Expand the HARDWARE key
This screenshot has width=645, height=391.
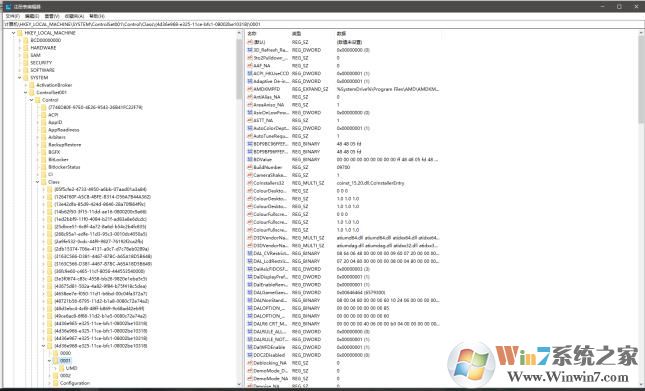point(19,48)
